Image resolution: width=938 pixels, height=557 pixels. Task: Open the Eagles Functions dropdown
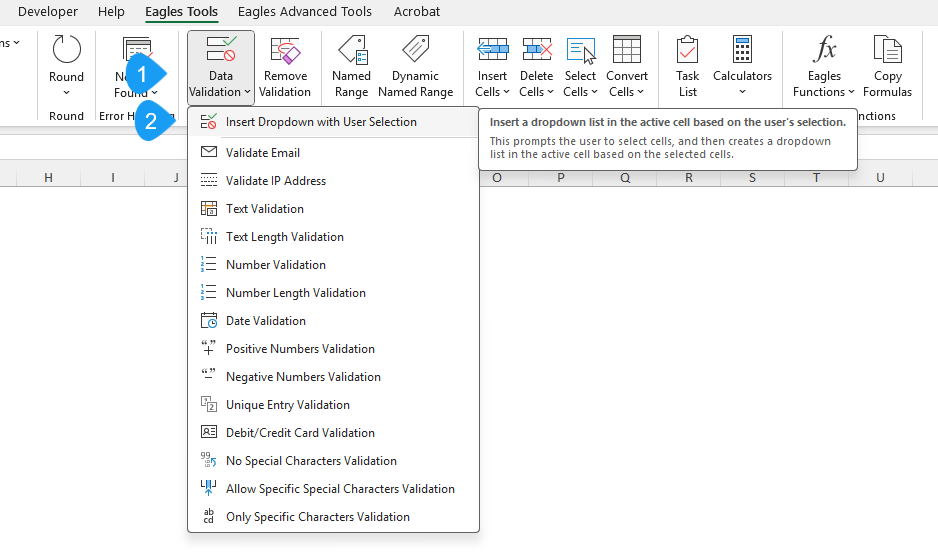pos(824,66)
